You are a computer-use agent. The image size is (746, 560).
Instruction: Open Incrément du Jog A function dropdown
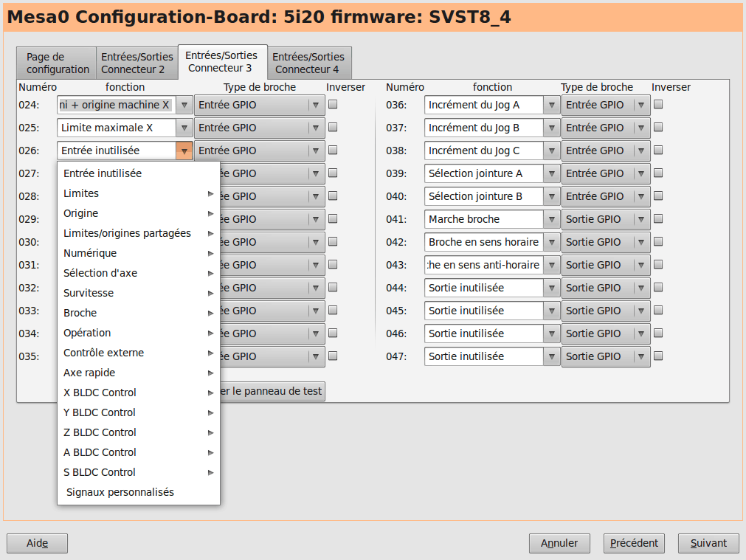coord(552,105)
